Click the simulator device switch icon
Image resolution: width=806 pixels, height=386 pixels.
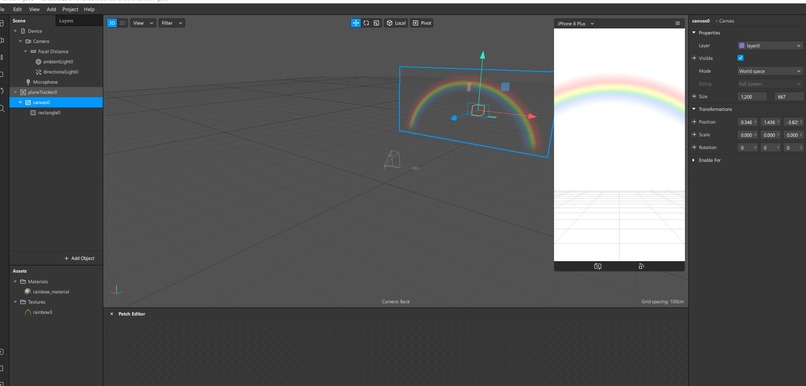click(x=597, y=266)
